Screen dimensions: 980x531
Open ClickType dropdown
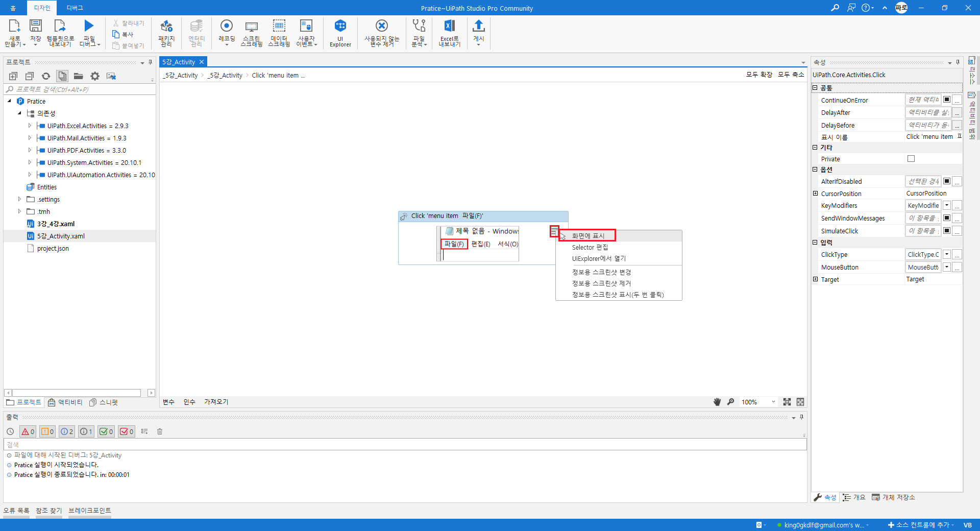click(x=947, y=254)
